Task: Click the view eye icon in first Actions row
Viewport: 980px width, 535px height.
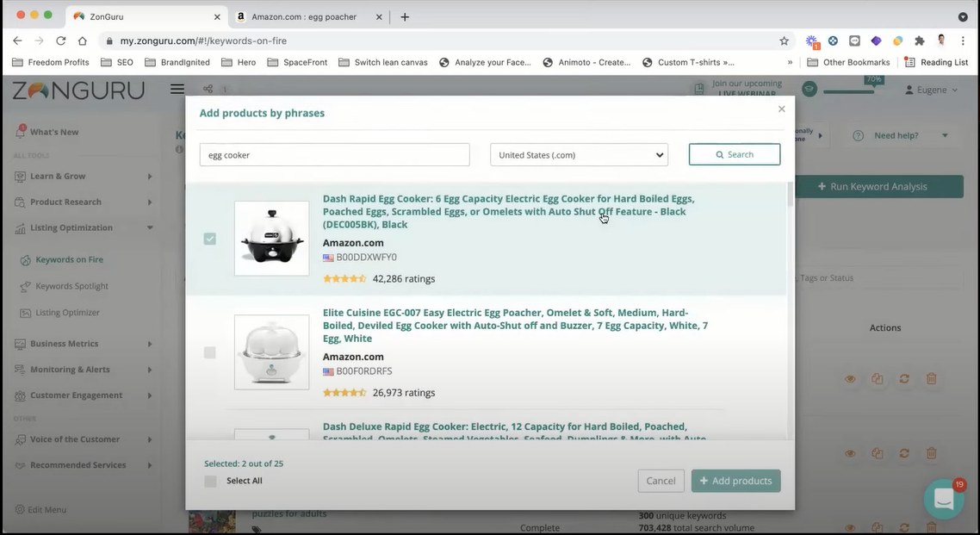Action: click(x=850, y=379)
